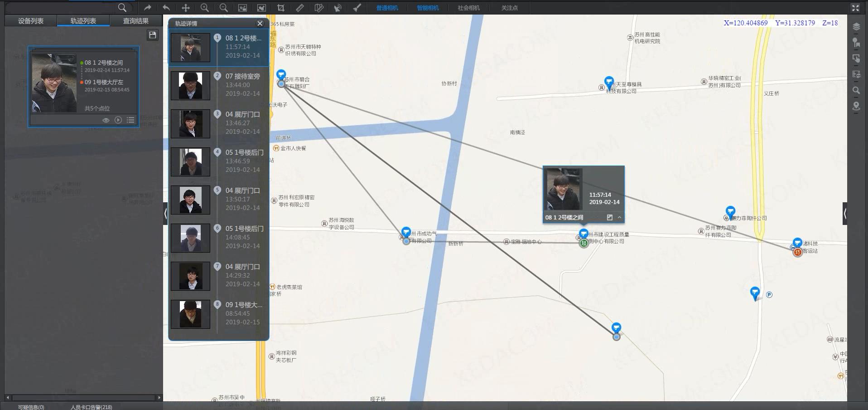Play the track animation button on card
Screen dimensions: 868x410
pyautogui.click(x=118, y=120)
